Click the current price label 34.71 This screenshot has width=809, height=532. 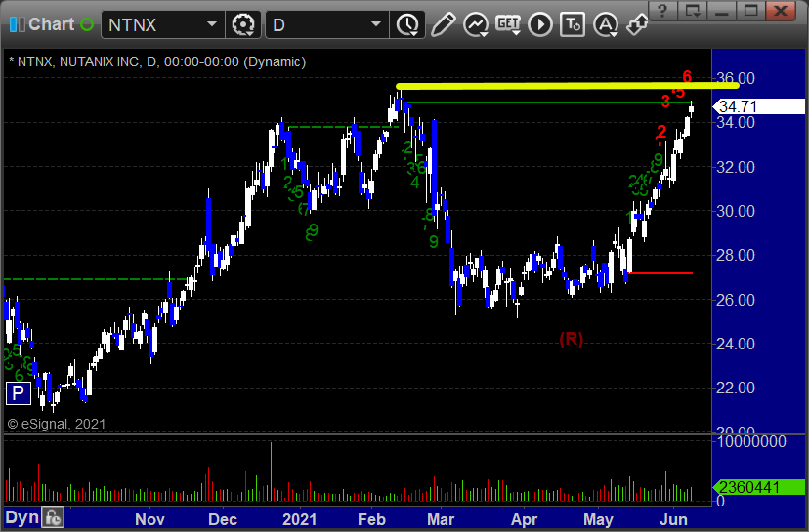coord(759,106)
